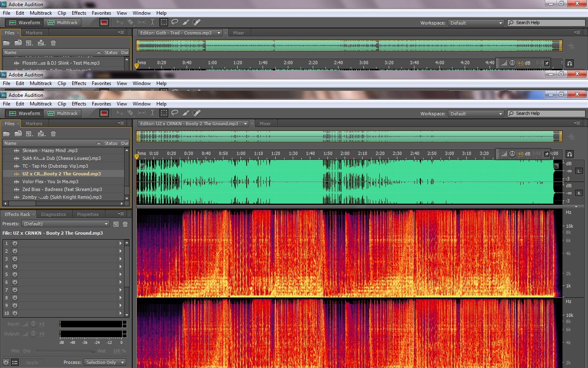Click Waveform view button in front window
Screen dimensions: 588x368
pos(25,113)
